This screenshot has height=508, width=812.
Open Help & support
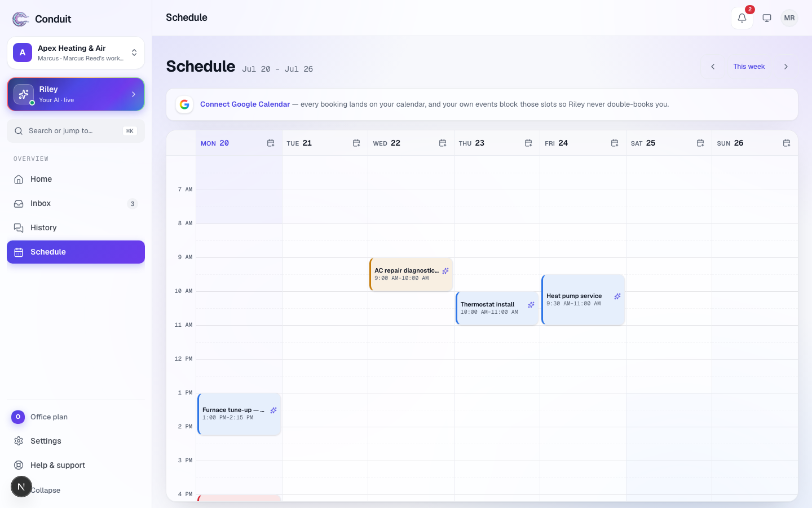pyautogui.click(x=76, y=465)
